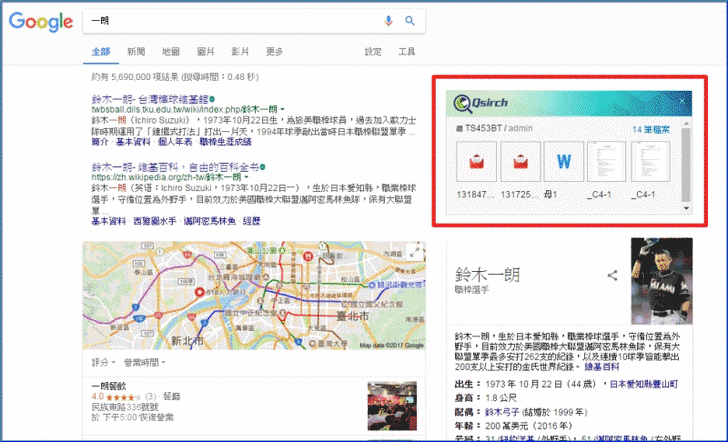This screenshot has width=728, height=442.
Task: Open the 評分 rating filter dropdown
Action: click(102, 362)
